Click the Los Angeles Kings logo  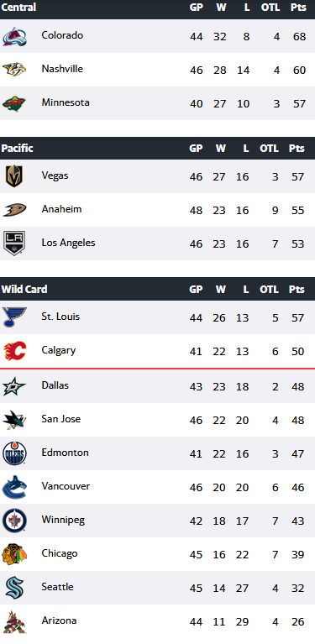pos(14,243)
